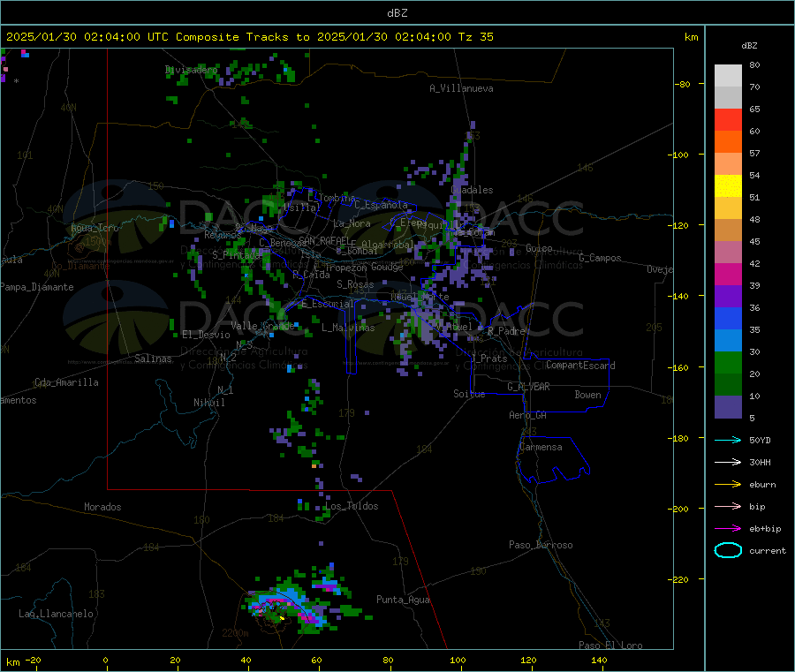Click the 'G_Campos' map label

pyautogui.click(x=600, y=258)
